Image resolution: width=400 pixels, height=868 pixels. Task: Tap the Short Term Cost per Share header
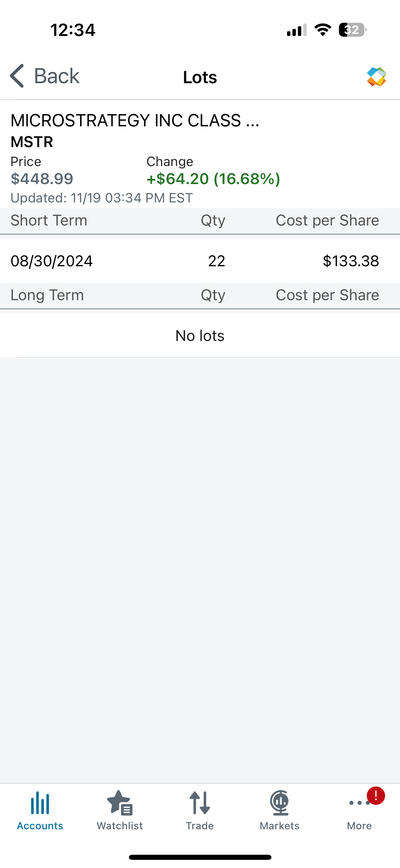click(327, 220)
